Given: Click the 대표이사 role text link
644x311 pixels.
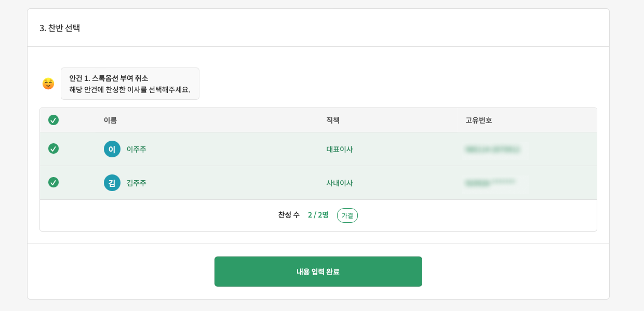Looking at the screenshot, I should (340, 149).
